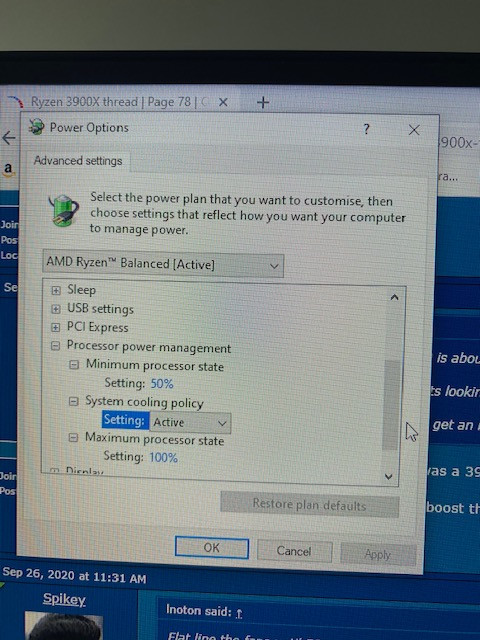This screenshot has width=480, height=640.
Task: Click the browser back arrow
Action: 9,138
